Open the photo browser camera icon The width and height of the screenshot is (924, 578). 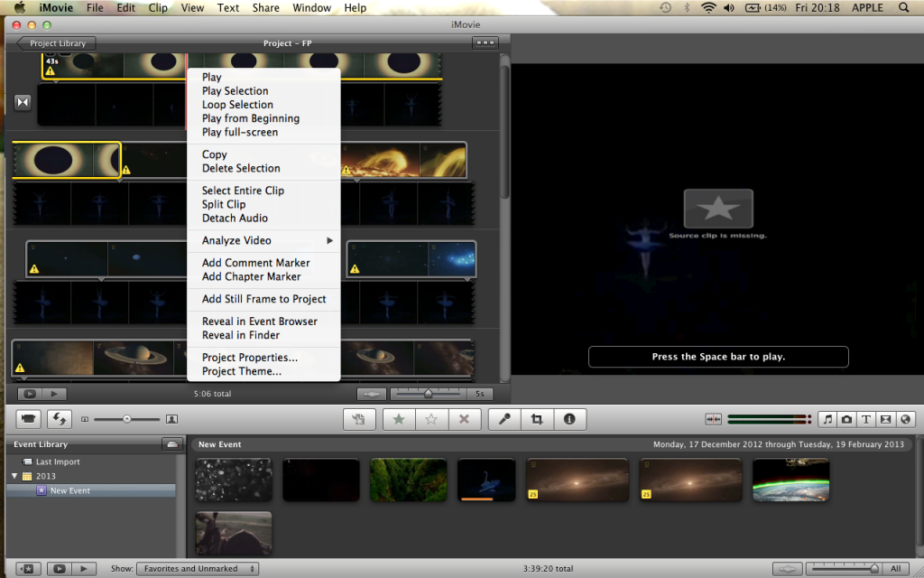pos(846,419)
